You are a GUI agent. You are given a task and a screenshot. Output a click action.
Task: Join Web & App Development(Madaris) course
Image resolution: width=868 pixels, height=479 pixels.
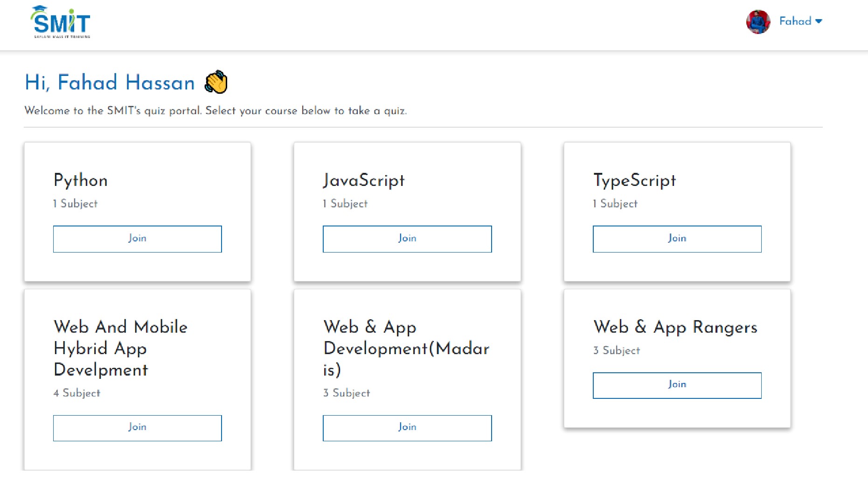pos(407,428)
